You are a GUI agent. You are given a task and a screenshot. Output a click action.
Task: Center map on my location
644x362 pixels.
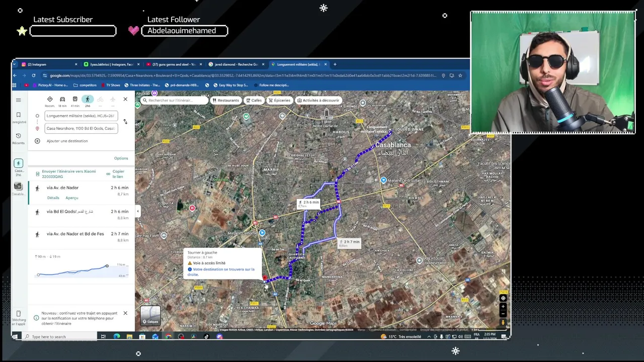(503, 298)
